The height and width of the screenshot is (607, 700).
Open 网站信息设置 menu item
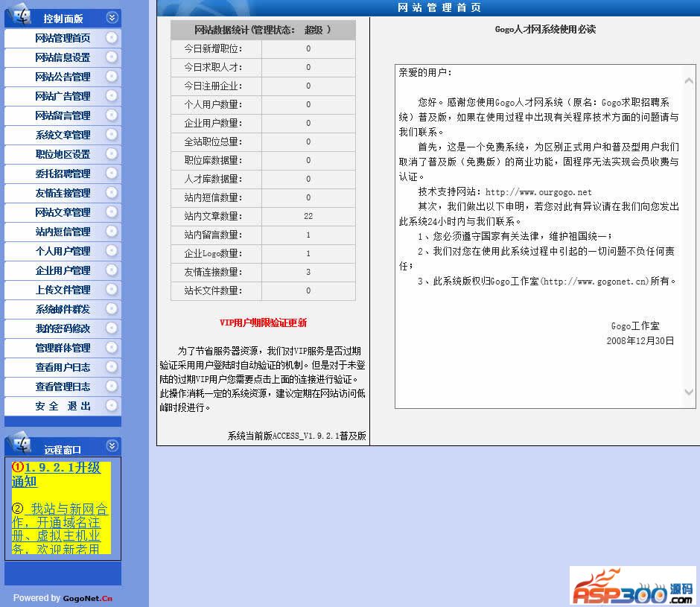click(x=63, y=57)
